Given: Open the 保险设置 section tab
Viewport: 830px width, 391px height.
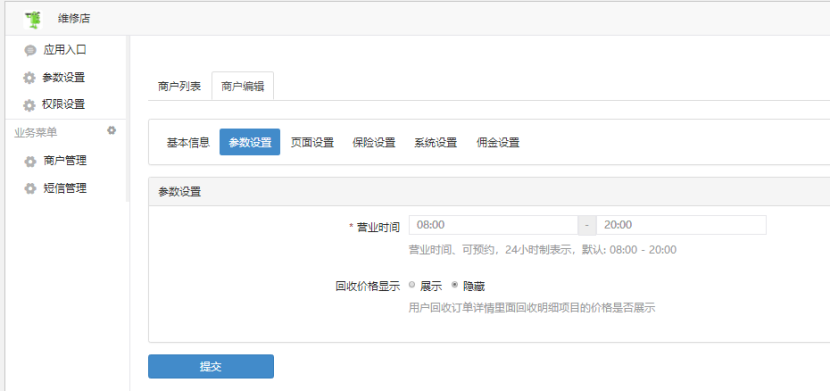Looking at the screenshot, I should (374, 142).
